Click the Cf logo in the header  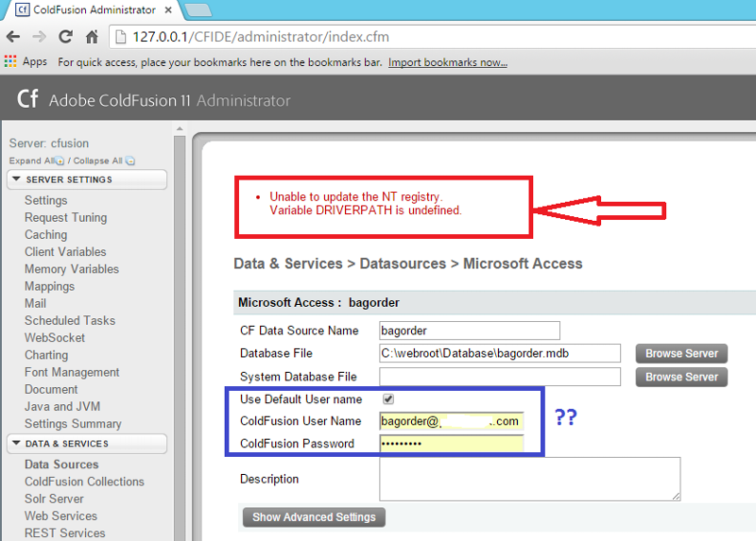27,98
